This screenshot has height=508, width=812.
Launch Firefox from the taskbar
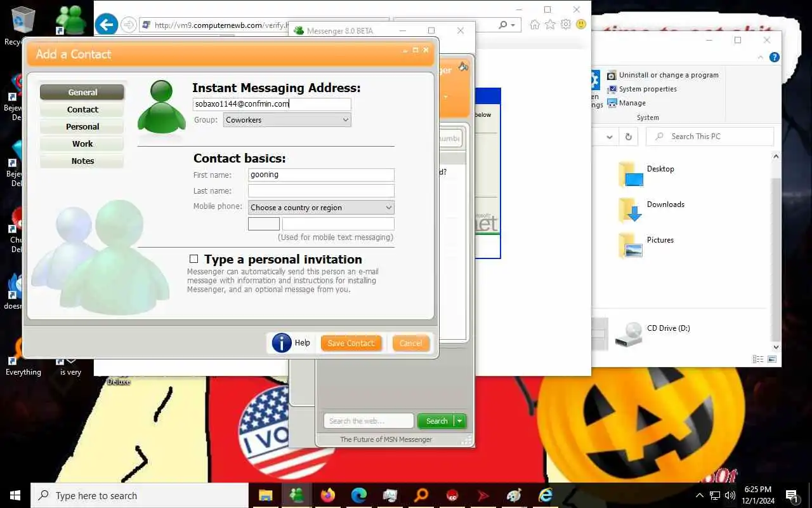(327, 495)
